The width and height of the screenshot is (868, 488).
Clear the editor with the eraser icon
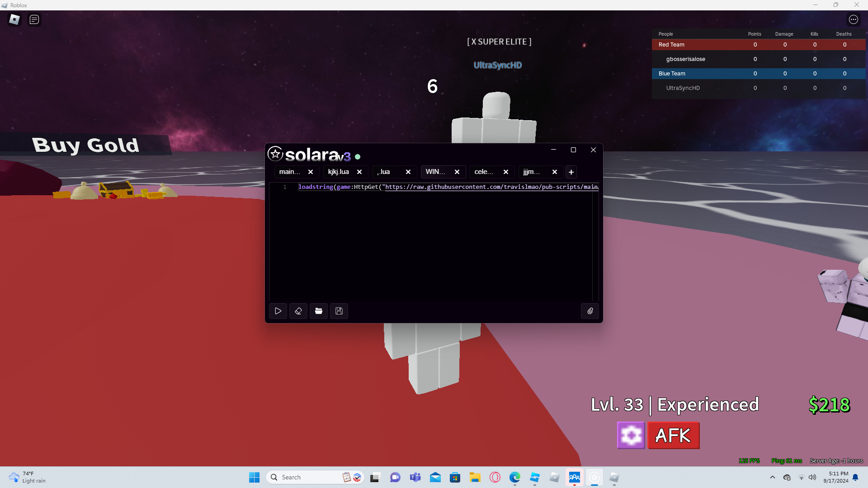(x=298, y=311)
